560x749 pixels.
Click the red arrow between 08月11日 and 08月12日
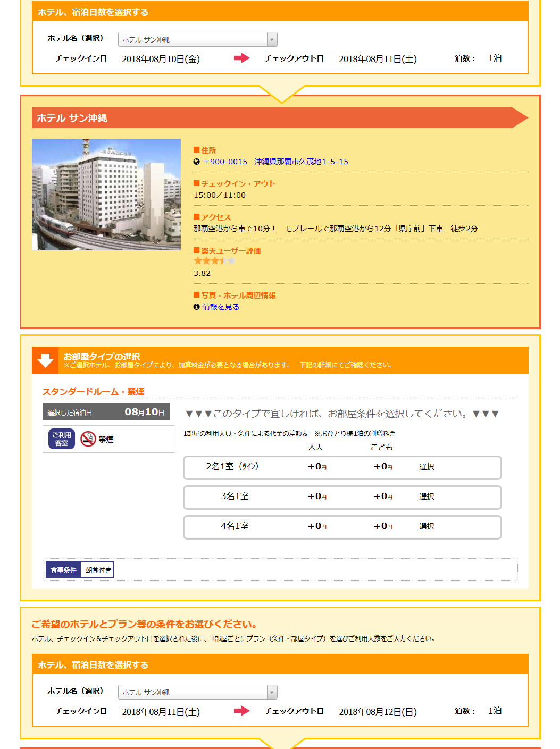pyautogui.click(x=242, y=711)
